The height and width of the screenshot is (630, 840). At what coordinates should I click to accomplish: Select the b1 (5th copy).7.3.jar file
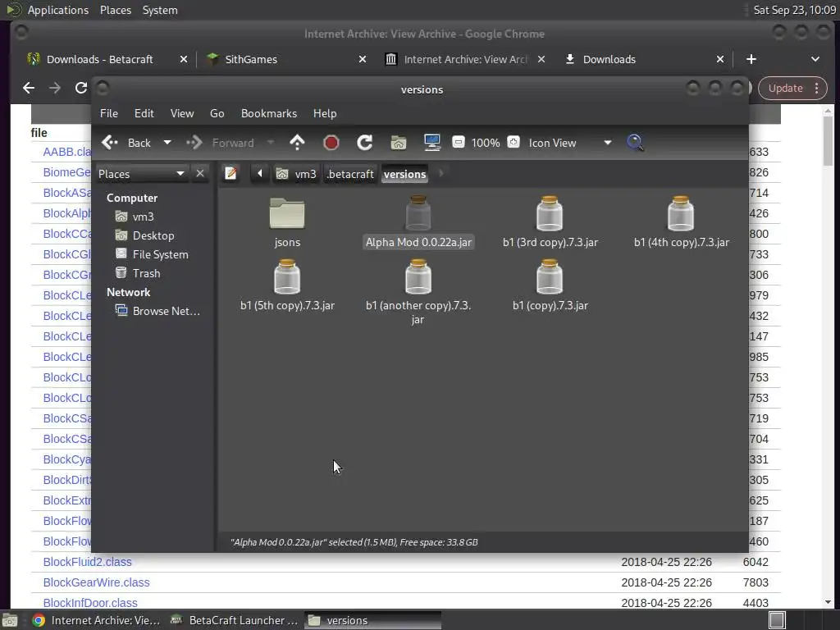[x=287, y=286]
